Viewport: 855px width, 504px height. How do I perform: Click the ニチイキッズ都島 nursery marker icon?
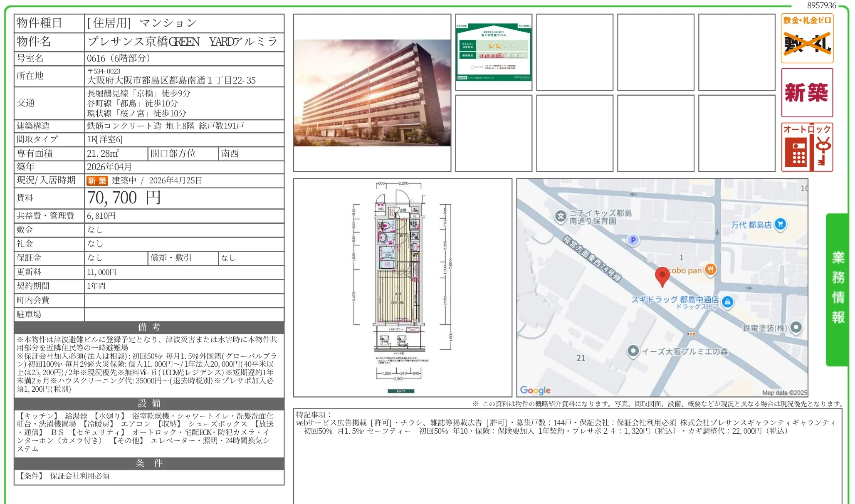click(x=561, y=216)
